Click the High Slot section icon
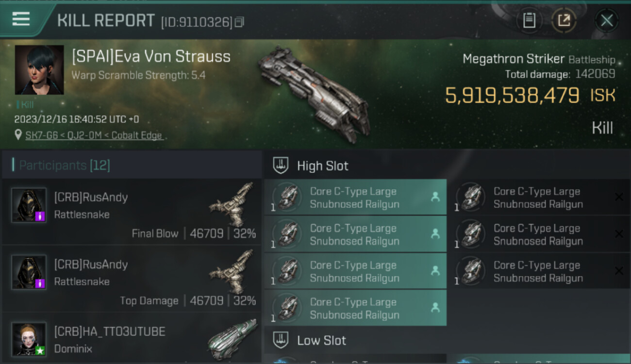 pos(281,166)
